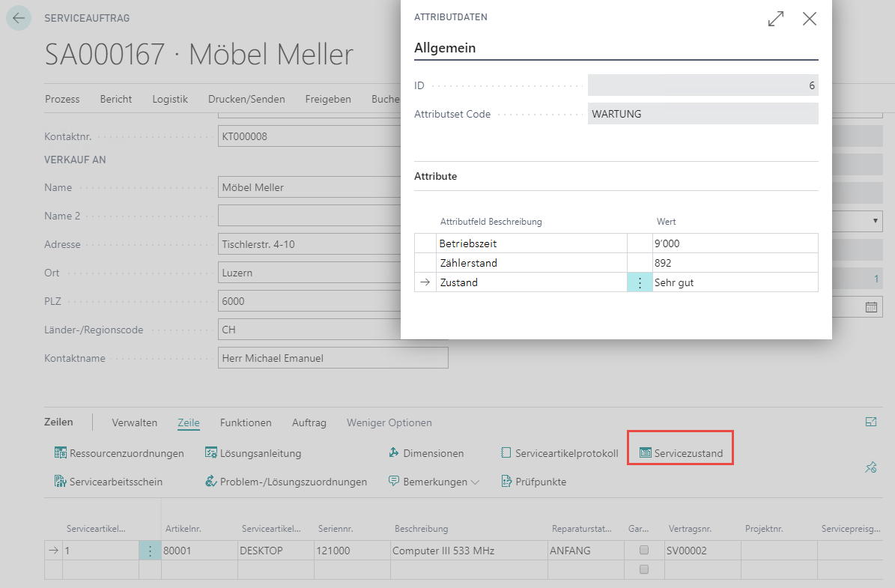Click the Beschreibung column header in Zeilen

[421, 529]
